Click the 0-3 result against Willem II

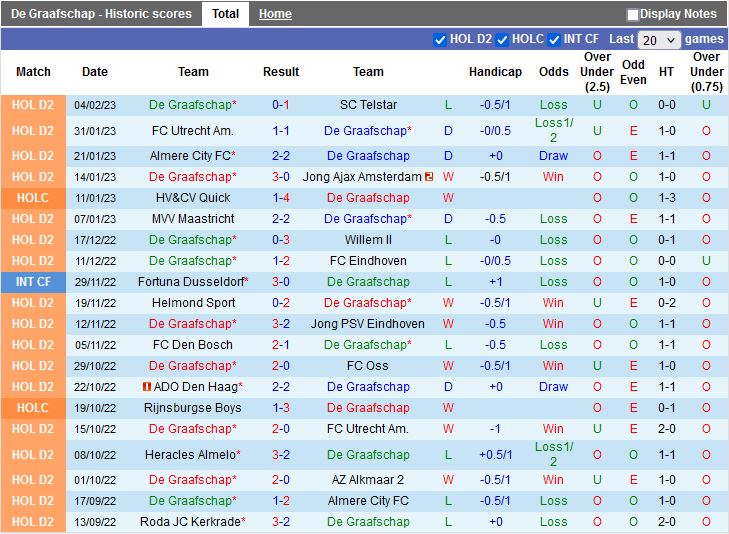pos(281,239)
